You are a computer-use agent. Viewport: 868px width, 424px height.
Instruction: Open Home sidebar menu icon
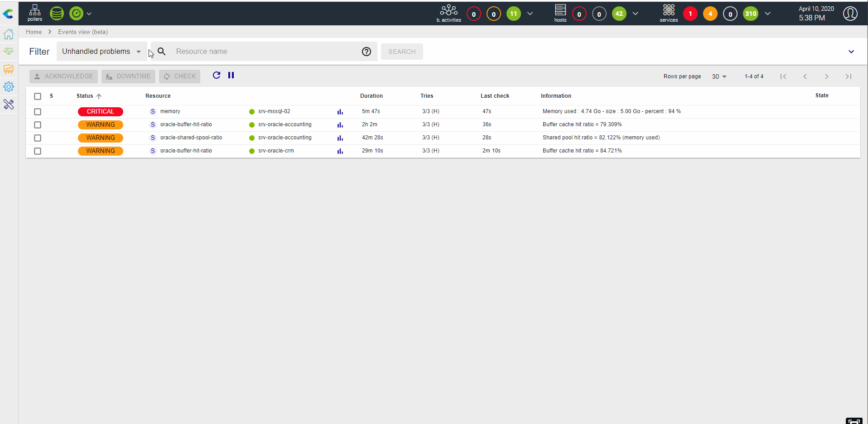point(9,34)
